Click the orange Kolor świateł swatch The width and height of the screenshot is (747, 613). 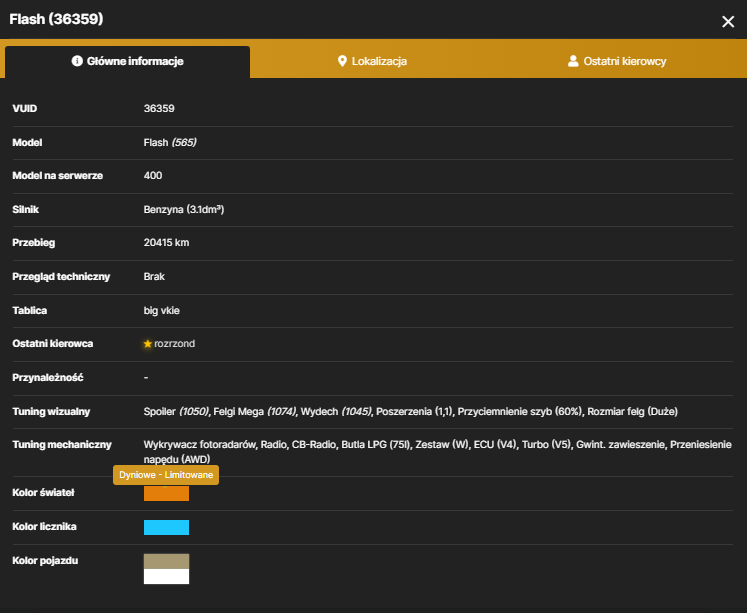point(166,493)
